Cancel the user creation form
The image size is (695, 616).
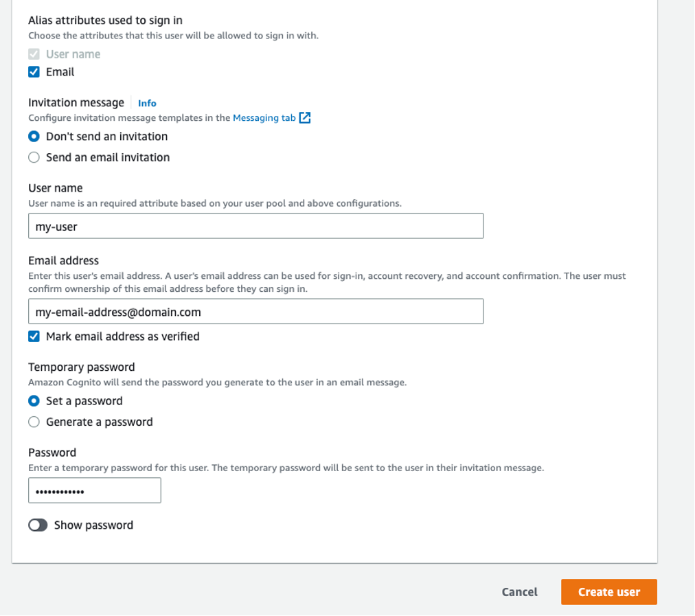pos(519,592)
